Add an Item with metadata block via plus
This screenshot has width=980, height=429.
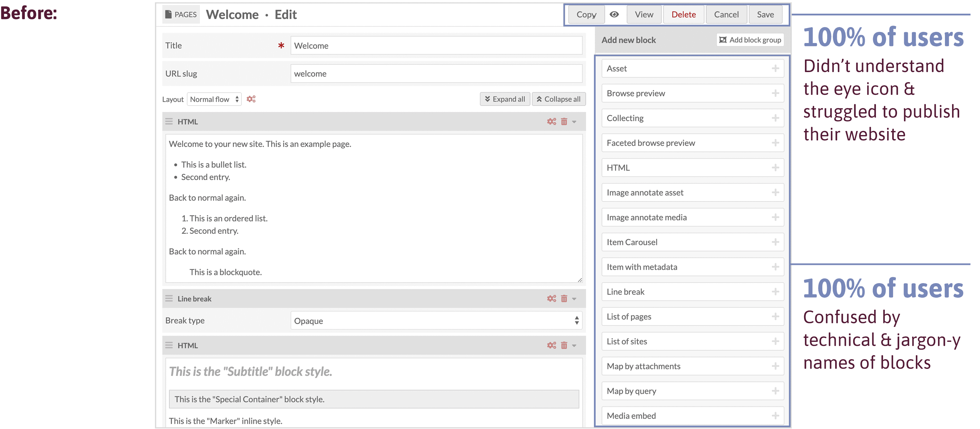click(x=775, y=267)
